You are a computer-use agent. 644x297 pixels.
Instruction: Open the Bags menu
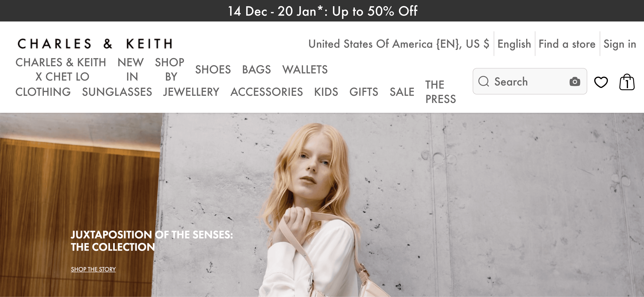[256, 69]
